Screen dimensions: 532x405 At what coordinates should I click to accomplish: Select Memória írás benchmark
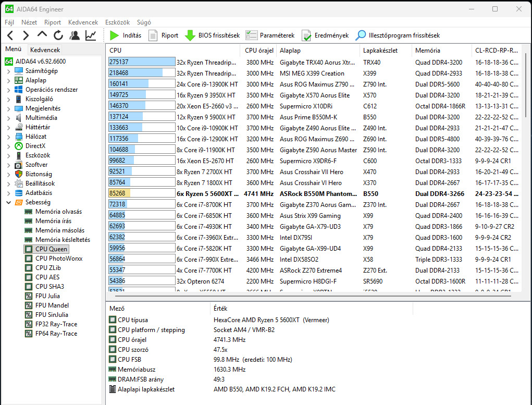click(48, 221)
